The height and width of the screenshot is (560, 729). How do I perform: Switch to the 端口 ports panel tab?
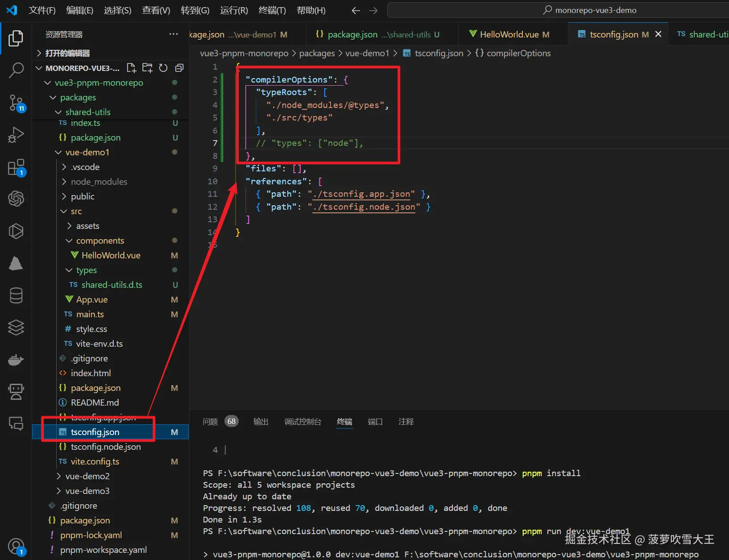[375, 422]
